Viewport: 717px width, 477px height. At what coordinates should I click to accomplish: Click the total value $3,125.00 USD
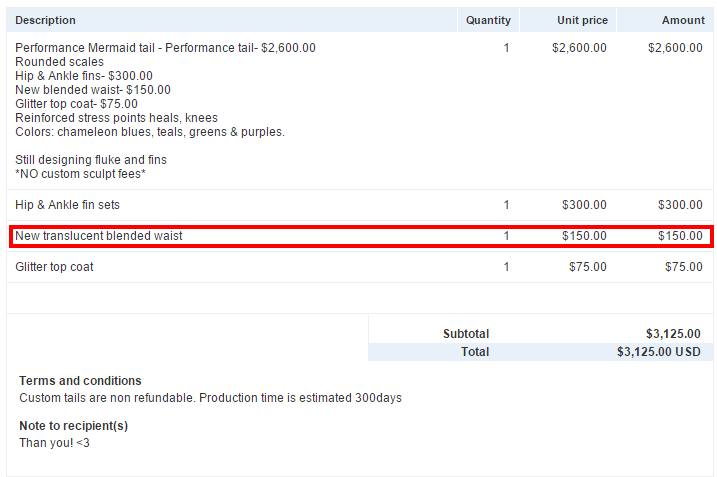(x=658, y=352)
